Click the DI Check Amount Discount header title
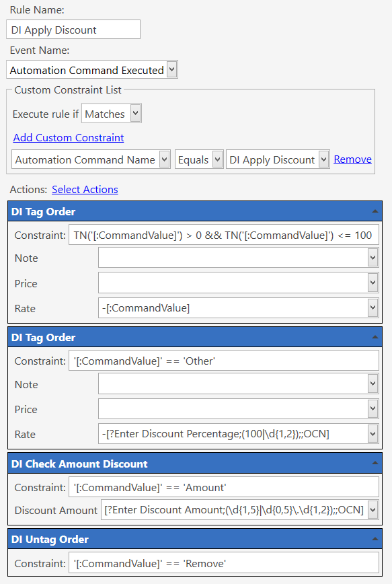This screenshot has width=392, height=584. pos(79,464)
